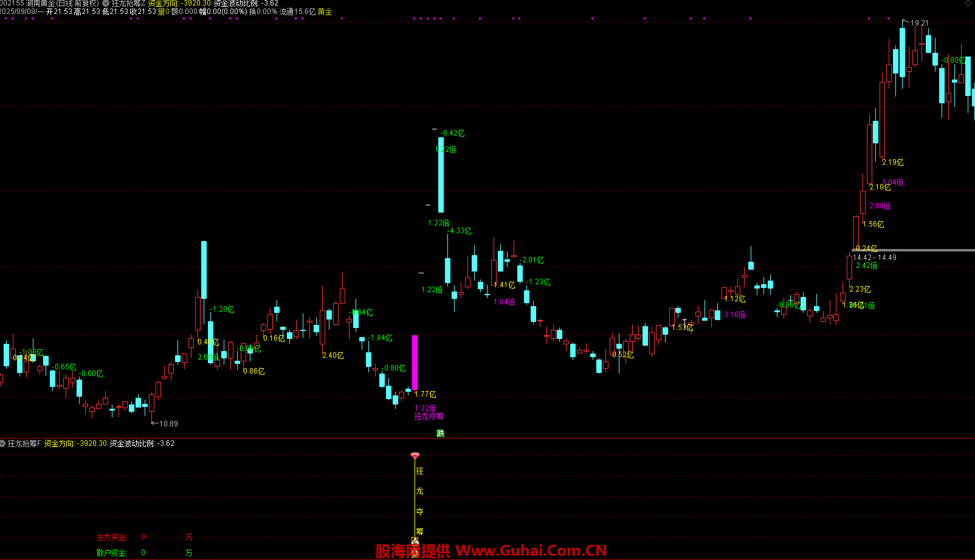Image resolution: width=975 pixels, height=560 pixels.
Task: Click the magenta 狂龙夺筹 label under the candle
Action: pos(429,416)
